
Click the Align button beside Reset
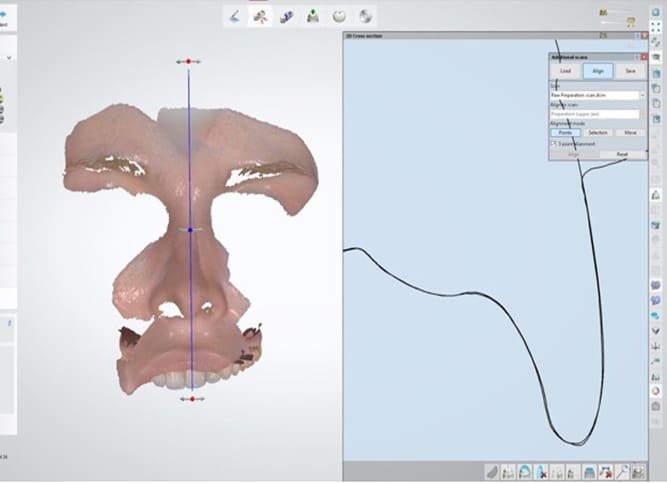pyautogui.click(x=573, y=154)
